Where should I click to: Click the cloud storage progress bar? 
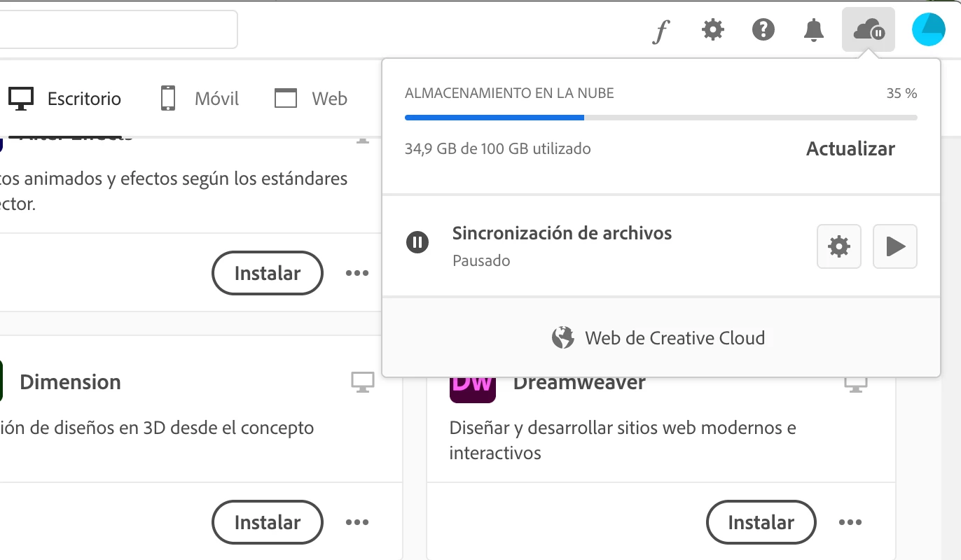click(x=661, y=118)
